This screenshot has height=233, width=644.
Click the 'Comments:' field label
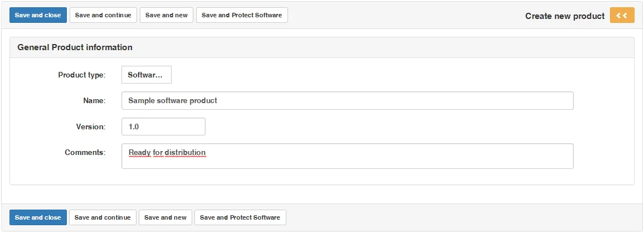85,152
